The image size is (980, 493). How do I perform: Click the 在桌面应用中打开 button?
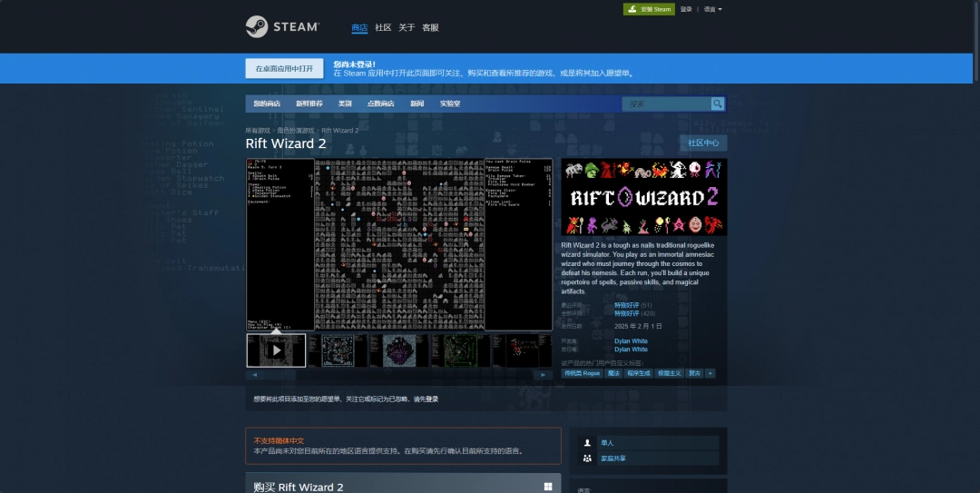pyautogui.click(x=284, y=69)
